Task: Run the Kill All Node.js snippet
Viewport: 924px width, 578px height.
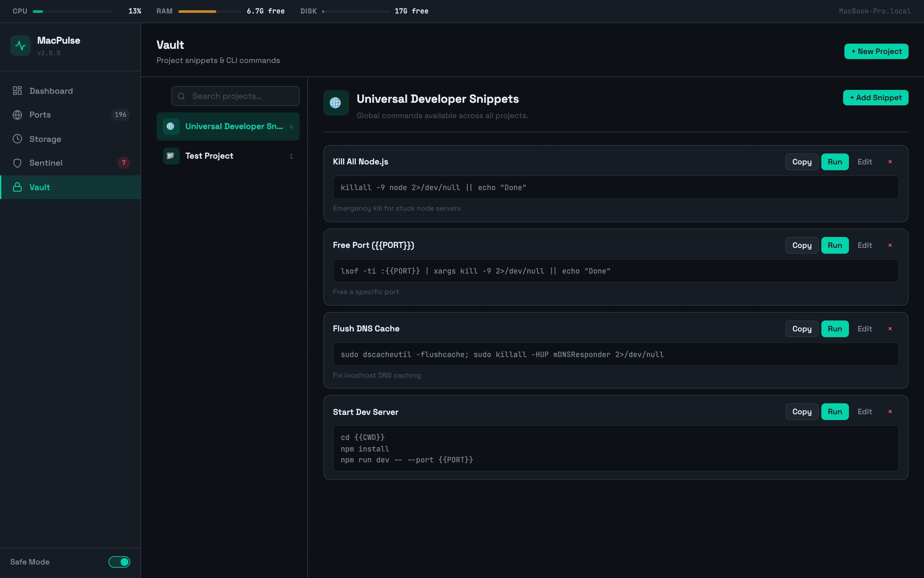Action: point(835,162)
